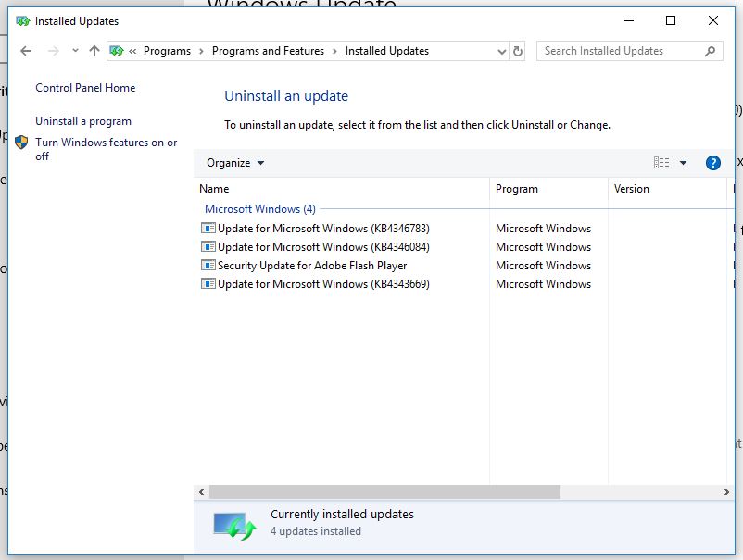Click the icon next to KB4346084
The image size is (743, 560).
tap(208, 246)
